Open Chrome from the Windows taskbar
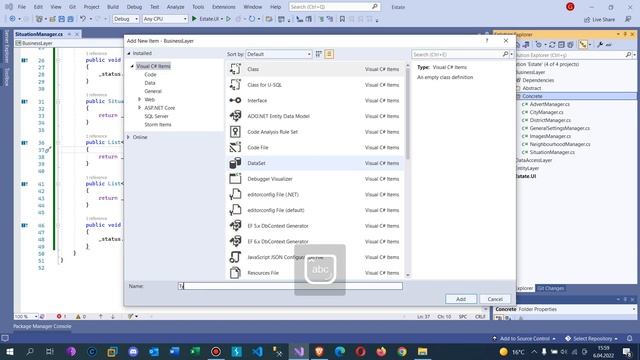Viewport: 640px width, 360px height. [402, 351]
